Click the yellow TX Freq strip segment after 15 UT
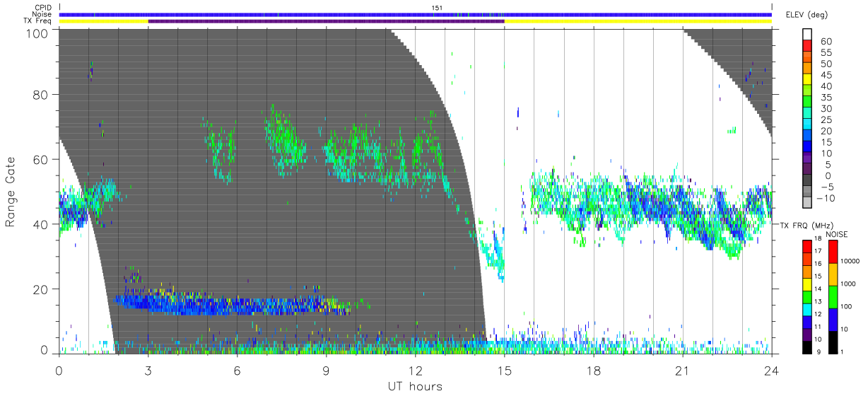Viewport: 868px width, 401px height. [638, 21]
